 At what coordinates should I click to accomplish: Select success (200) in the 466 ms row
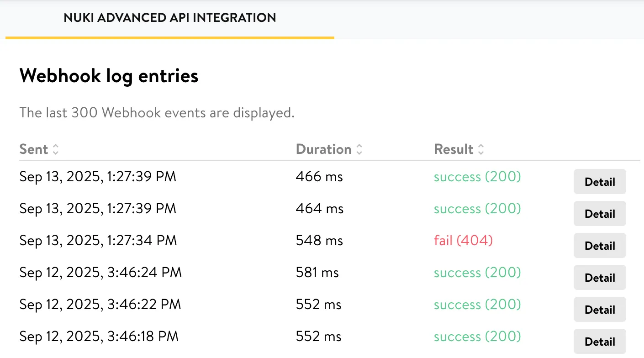tap(477, 177)
